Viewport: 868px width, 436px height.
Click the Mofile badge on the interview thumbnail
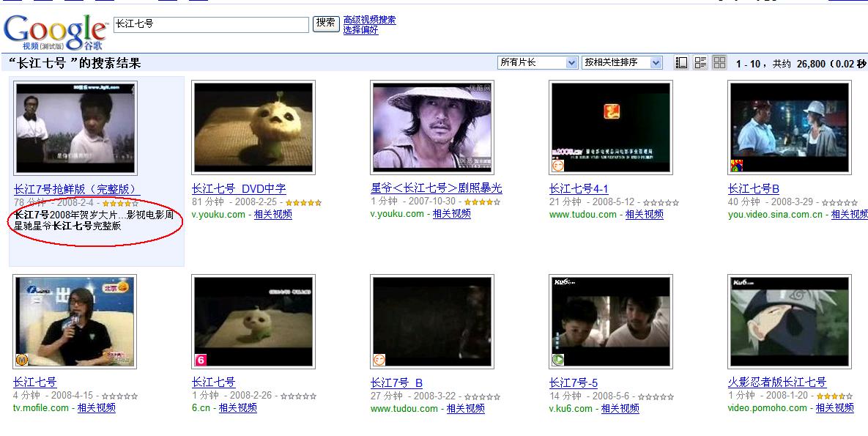21,360
